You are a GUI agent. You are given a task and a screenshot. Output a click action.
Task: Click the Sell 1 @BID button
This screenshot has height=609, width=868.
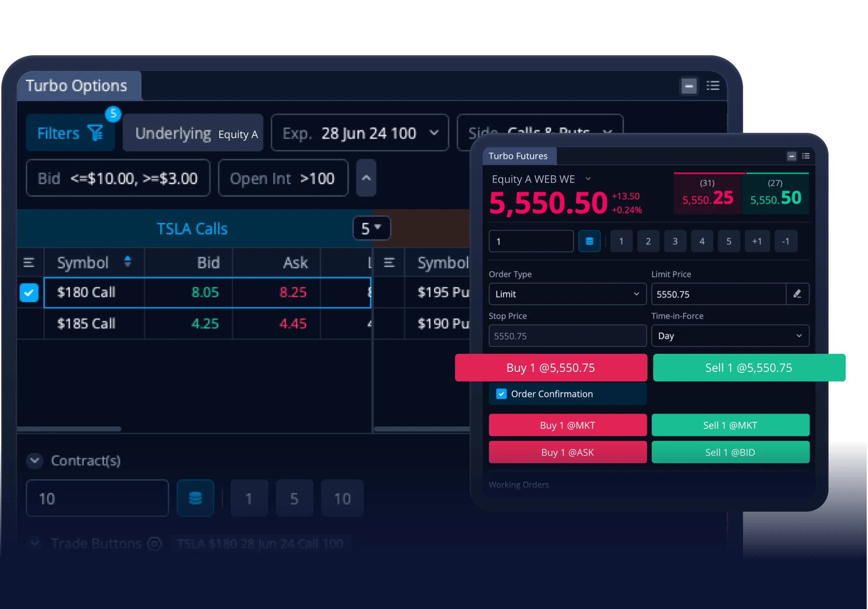click(730, 452)
